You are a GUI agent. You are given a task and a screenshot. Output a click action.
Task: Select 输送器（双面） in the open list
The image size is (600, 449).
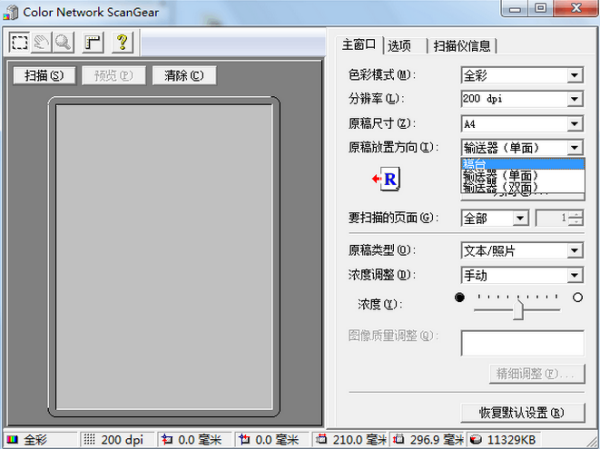pos(523,187)
